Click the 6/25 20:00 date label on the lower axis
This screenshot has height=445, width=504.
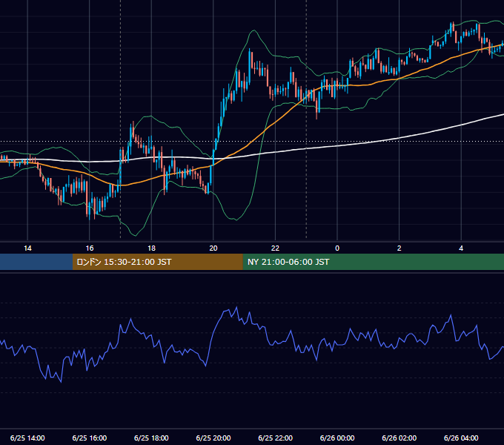(x=213, y=438)
